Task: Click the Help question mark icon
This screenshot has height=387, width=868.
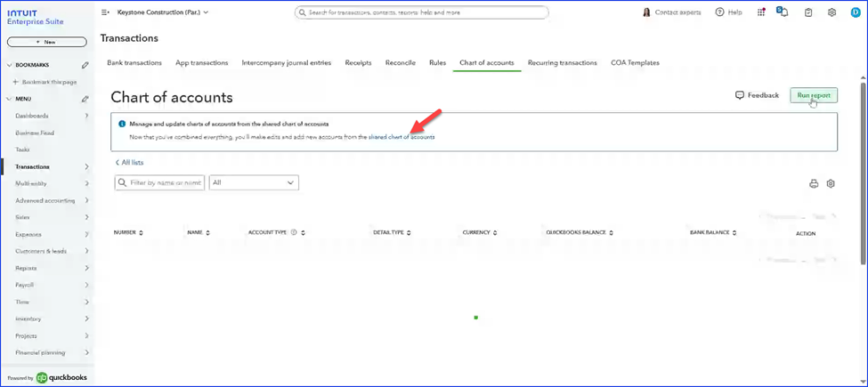Action: (719, 12)
